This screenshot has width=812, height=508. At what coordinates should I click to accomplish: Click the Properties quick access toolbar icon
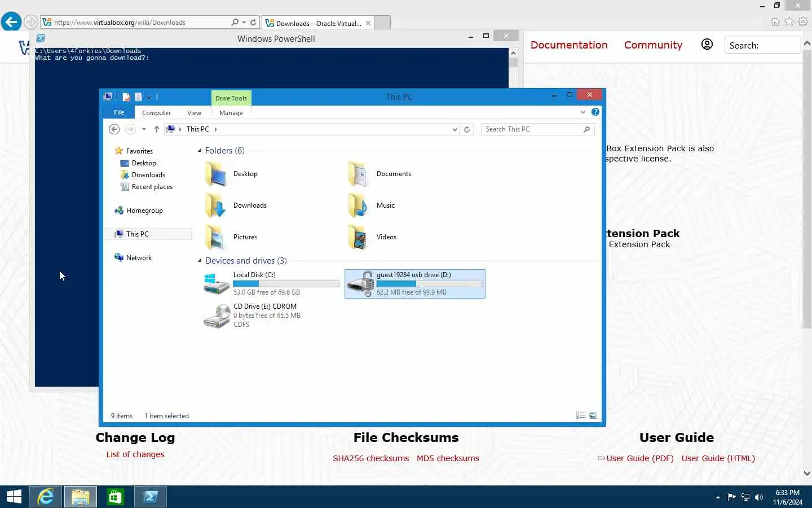126,97
